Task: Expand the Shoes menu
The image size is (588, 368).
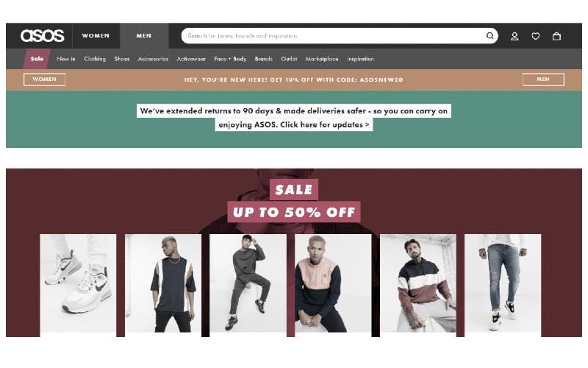Action: click(x=122, y=59)
